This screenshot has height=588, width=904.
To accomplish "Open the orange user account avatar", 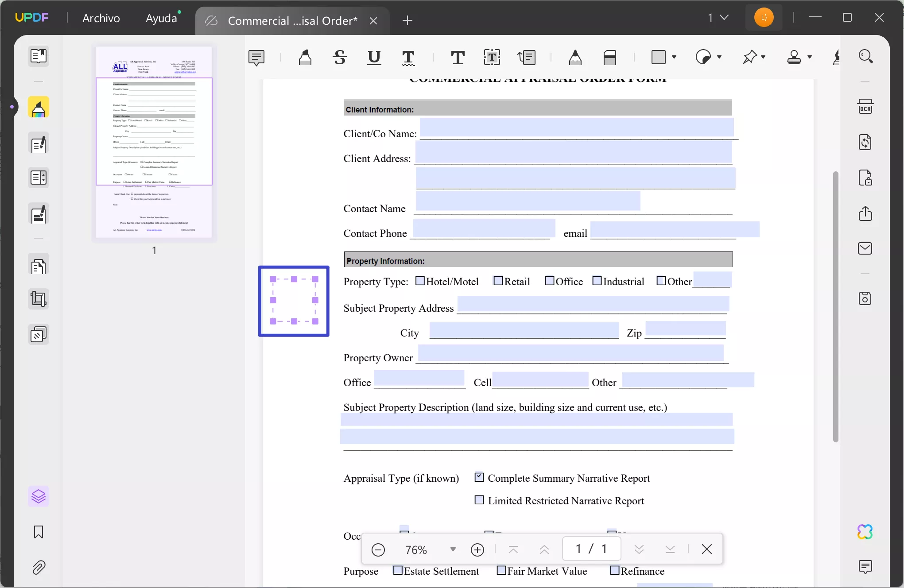I will click(x=764, y=18).
